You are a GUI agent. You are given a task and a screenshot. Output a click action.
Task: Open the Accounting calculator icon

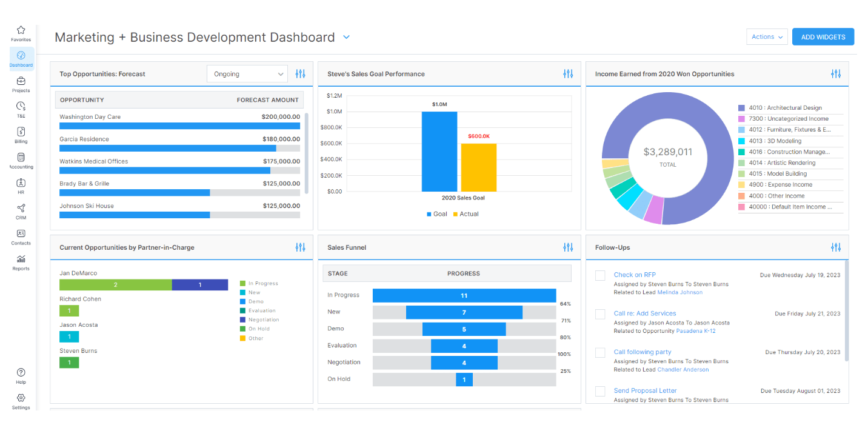pos(21,158)
